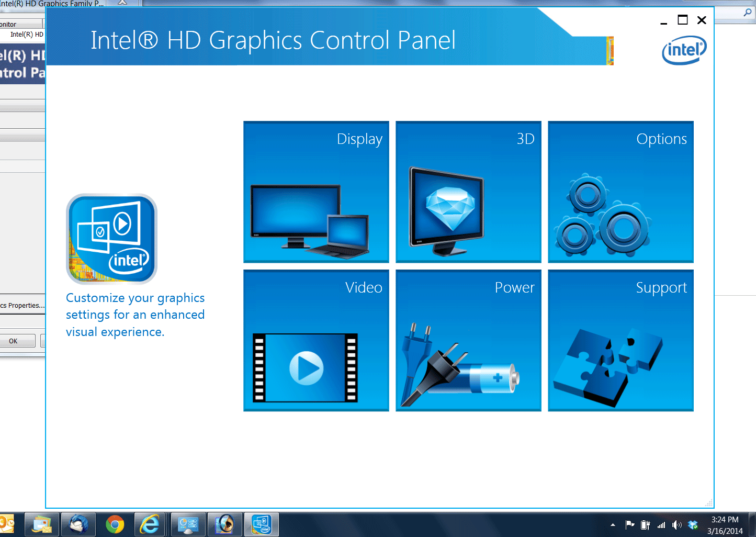Click the Intel HD Graphics Control Panel title
The height and width of the screenshot is (537, 756).
pyautogui.click(x=273, y=40)
